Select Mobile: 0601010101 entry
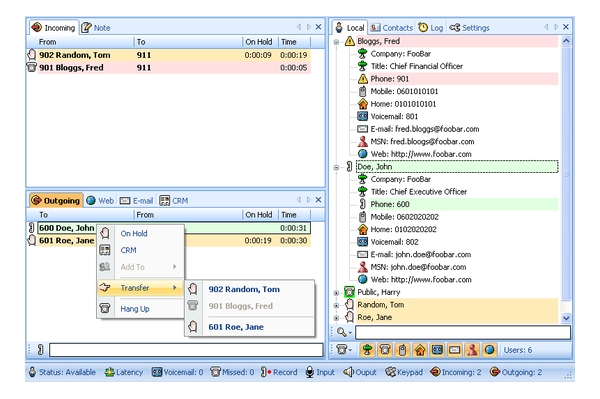Image resolution: width=600 pixels, height=399 pixels. coord(404,91)
